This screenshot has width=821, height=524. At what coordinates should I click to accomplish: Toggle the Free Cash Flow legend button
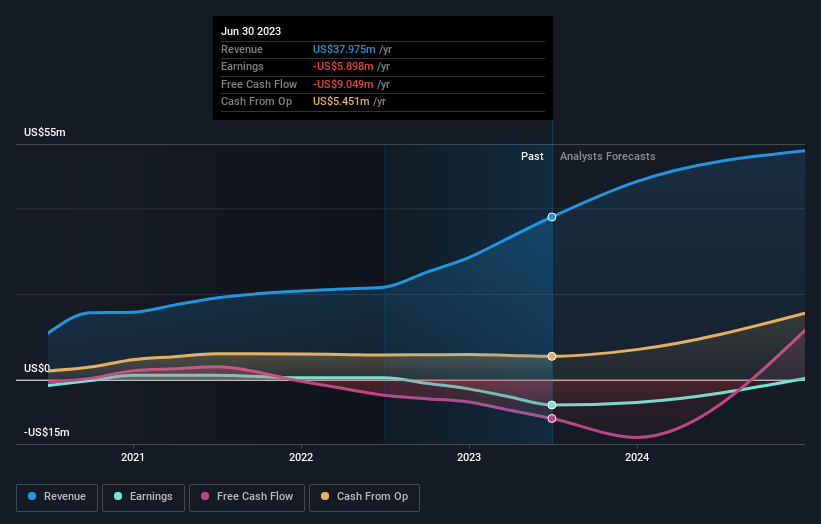click(x=247, y=497)
